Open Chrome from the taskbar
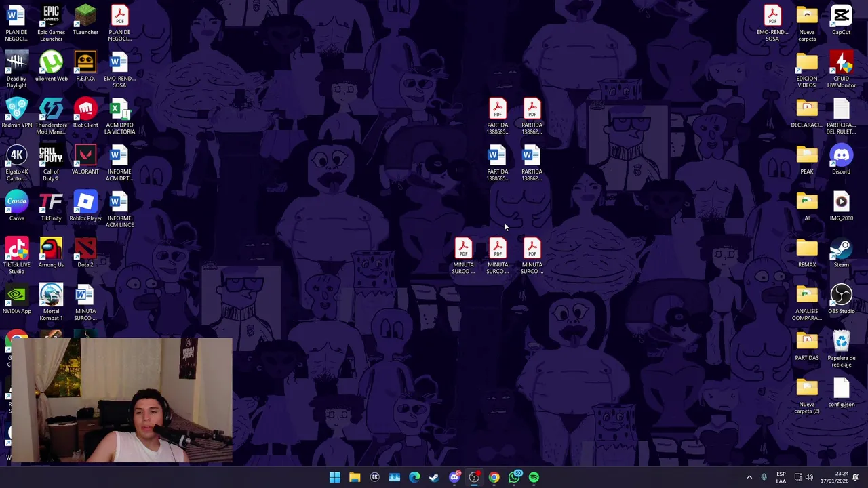 click(x=494, y=477)
